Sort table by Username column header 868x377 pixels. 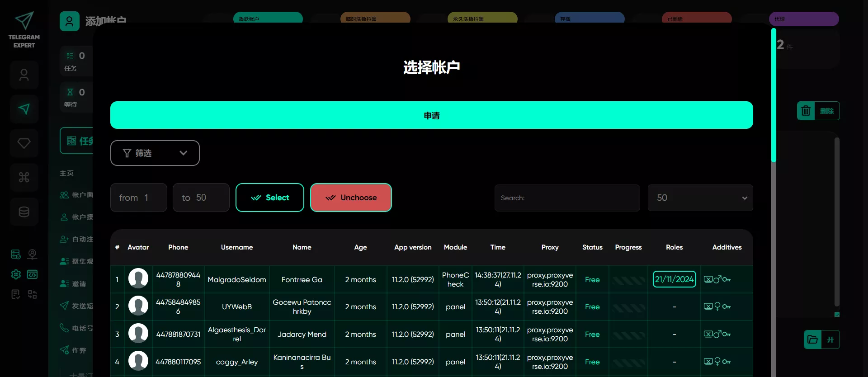point(237,247)
